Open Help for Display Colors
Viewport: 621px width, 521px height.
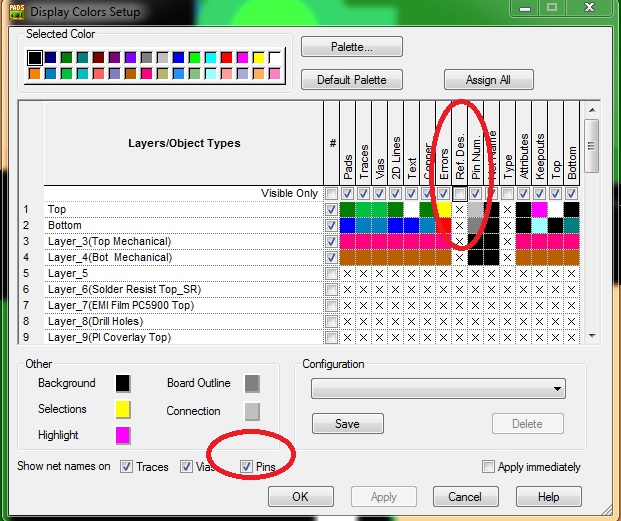[549, 496]
